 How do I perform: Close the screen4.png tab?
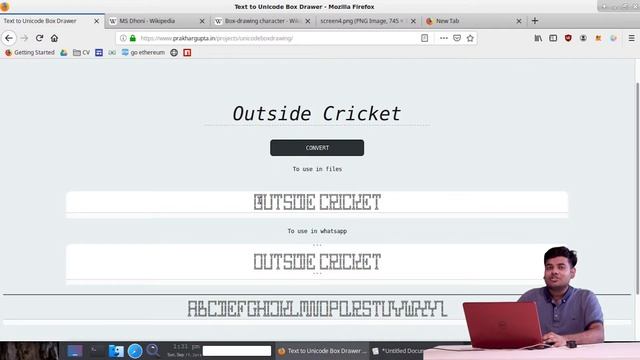tap(413, 21)
